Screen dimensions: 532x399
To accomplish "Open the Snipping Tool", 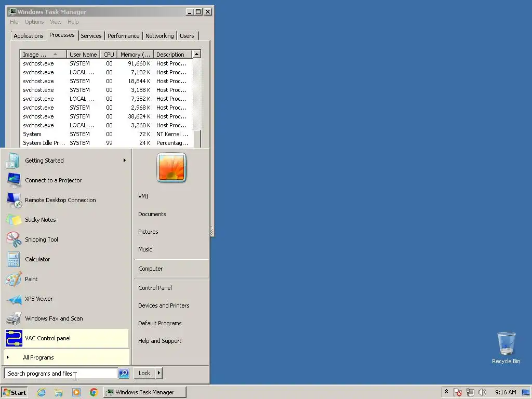I will point(67,240).
